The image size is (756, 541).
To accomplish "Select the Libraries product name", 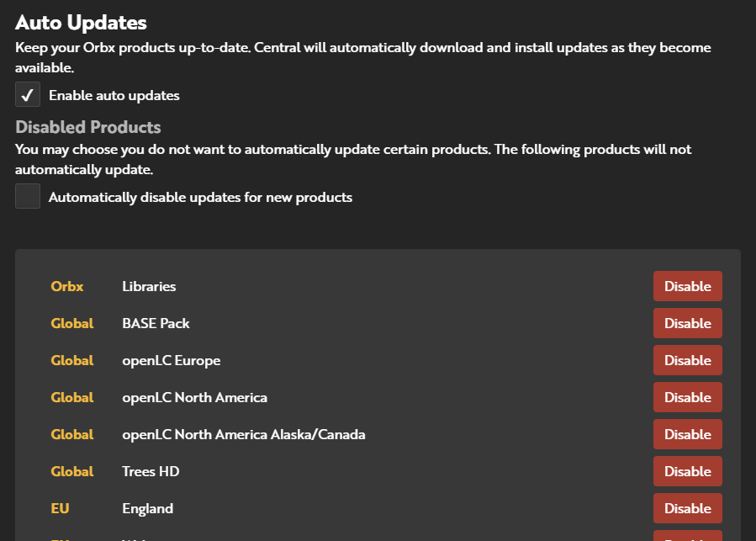I will click(149, 286).
